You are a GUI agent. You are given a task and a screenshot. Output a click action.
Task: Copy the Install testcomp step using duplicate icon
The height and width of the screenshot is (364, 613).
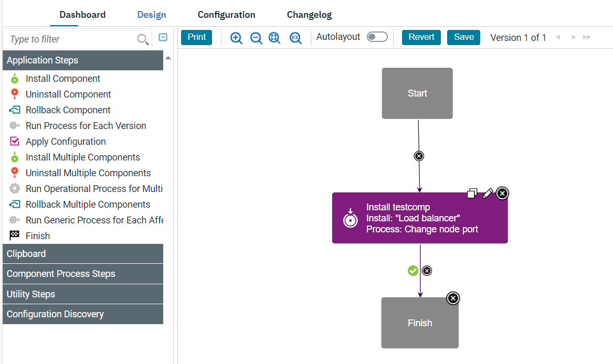(x=472, y=193)
